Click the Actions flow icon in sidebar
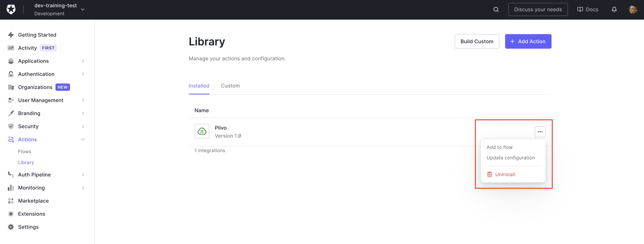Screen dimensions: 644x244 11,139
